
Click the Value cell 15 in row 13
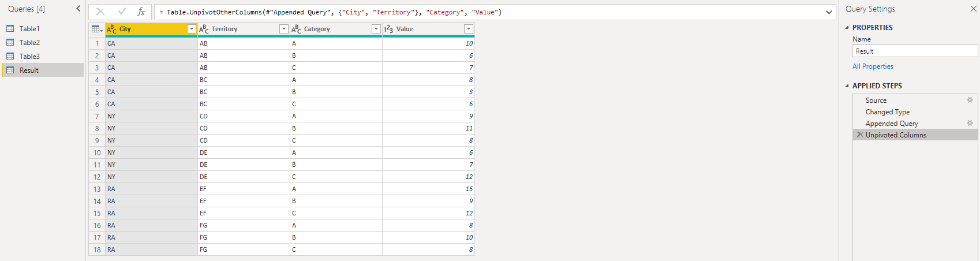click(x=428, y=189)
